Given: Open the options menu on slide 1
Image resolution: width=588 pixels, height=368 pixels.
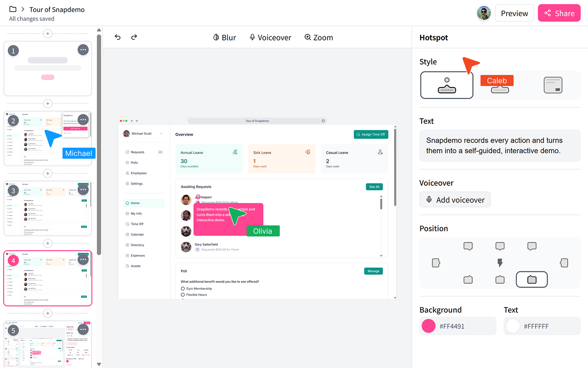Looking at the screenshot, I should [x=83, y=50].
